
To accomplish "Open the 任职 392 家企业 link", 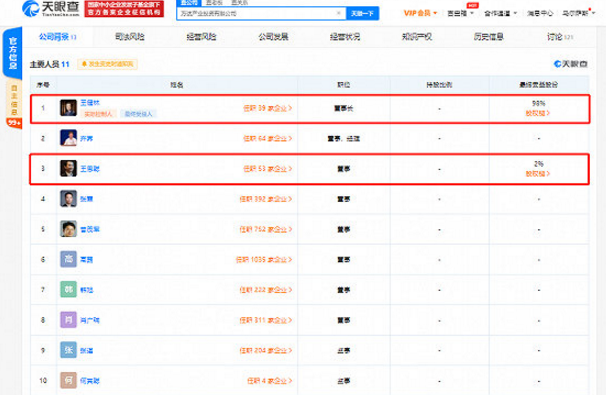I will [266, 199].
